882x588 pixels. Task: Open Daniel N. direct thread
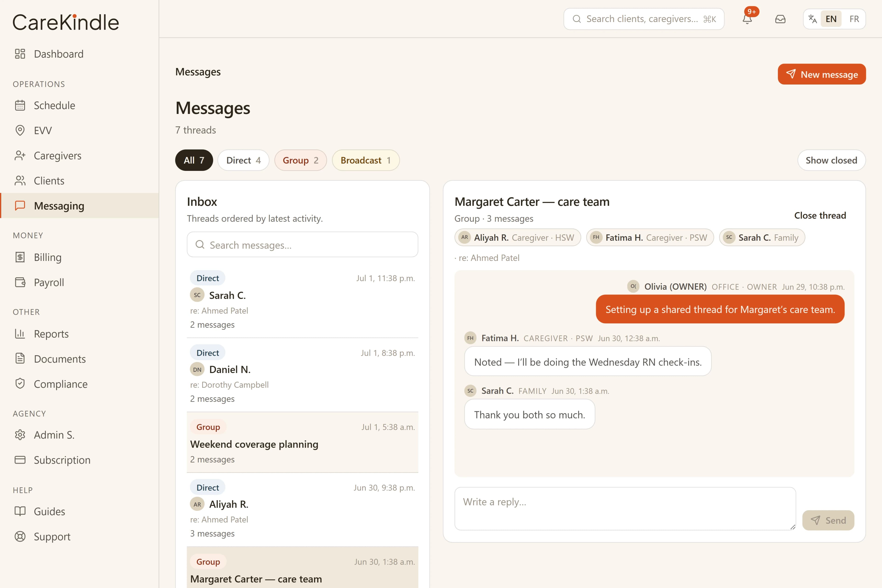302,375
